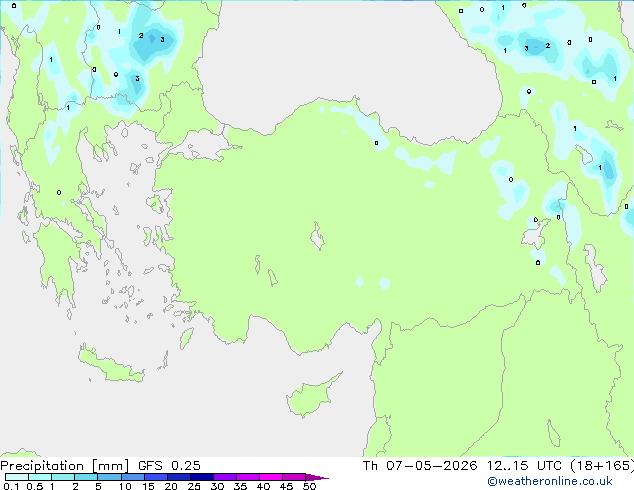
Task: Click the legend scale label '45'
Action: (287, 486)
